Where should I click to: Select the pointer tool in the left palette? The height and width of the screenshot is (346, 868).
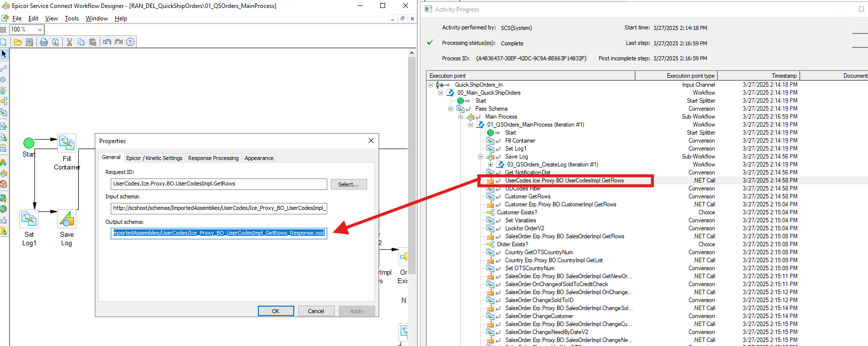3,54
